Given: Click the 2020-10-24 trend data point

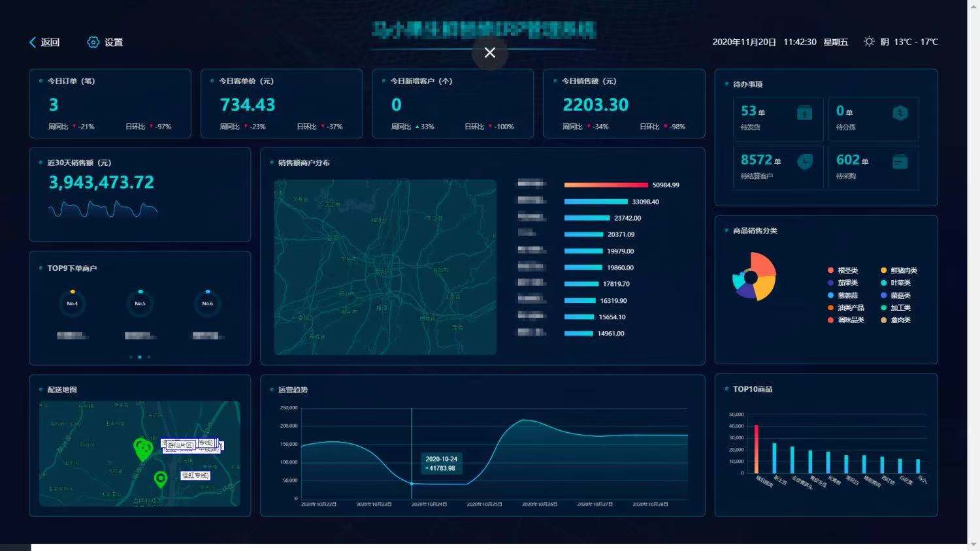Looking at the screenshot, I should tap(412, 484).
